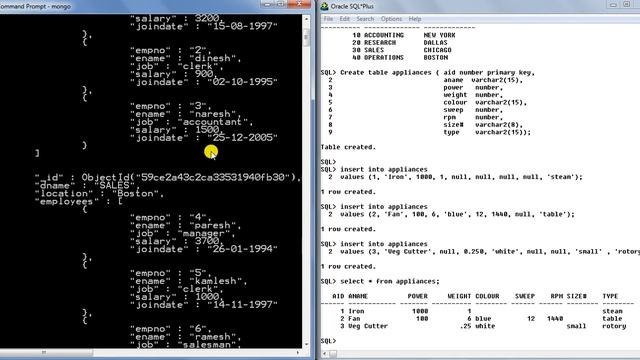Click the Oracle SQL*Plus title bar icon
Viewport: 640px width, 360px height.
click(x=324, y=6)
